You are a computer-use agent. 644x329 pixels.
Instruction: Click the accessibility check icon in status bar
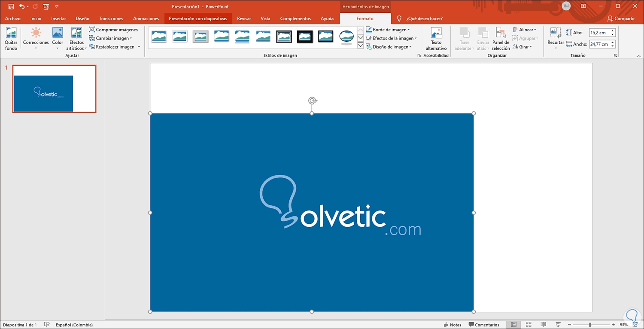click(47, 325)
